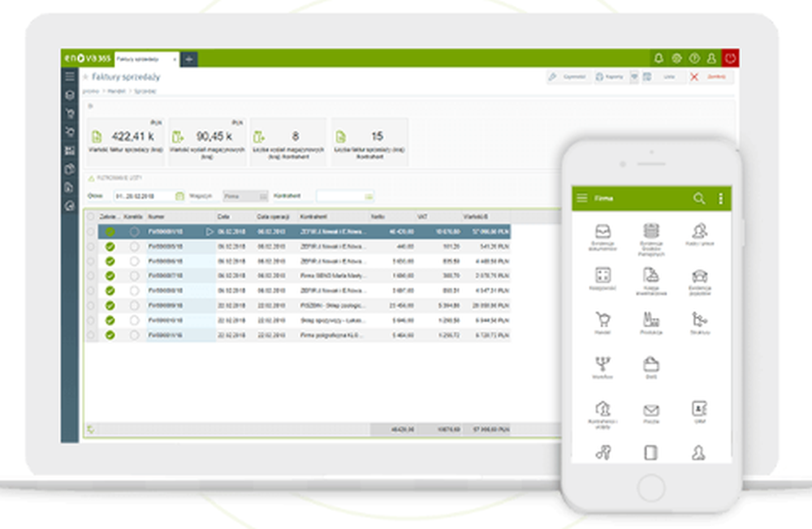812x529 pixels.
Task: Click promo in the breadcrumb
Action: coord(91,91)
